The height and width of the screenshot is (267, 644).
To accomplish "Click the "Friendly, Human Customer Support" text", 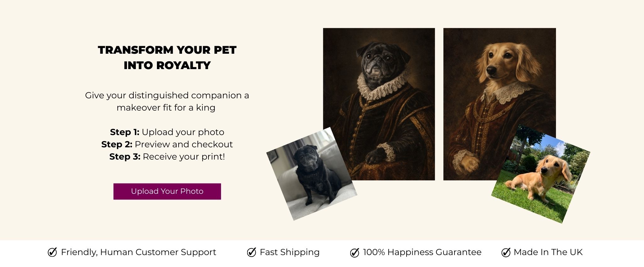I will [x=138, y=252].
